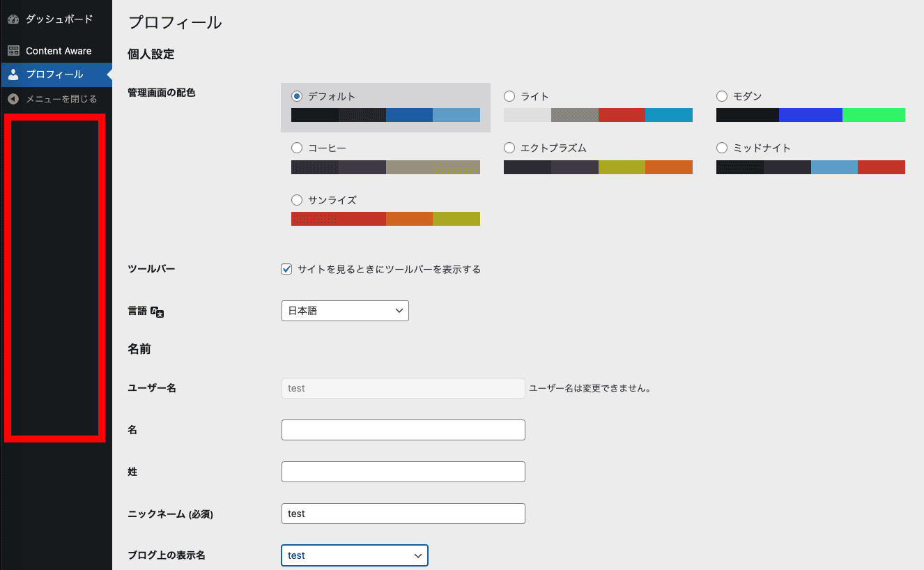The height and width of the screenshot is (570, 924).
Task: Select the モダン color scheme radio
Action: (721, 96)
